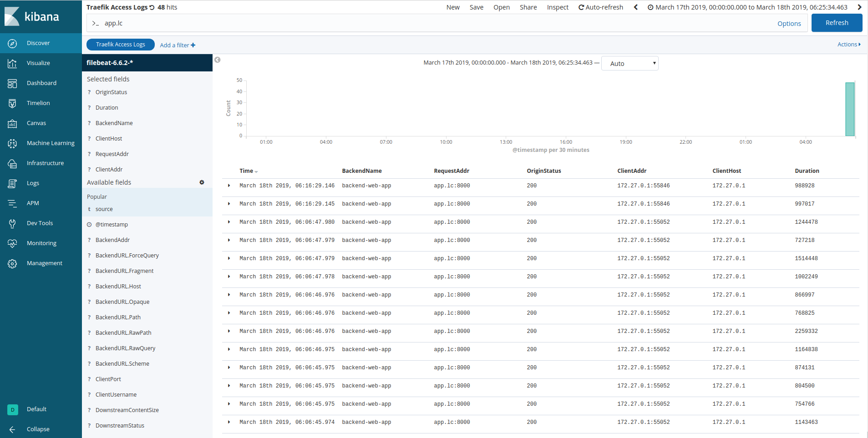Expand the first log entry row
868x438 pixels.
[x=228, y=185]
